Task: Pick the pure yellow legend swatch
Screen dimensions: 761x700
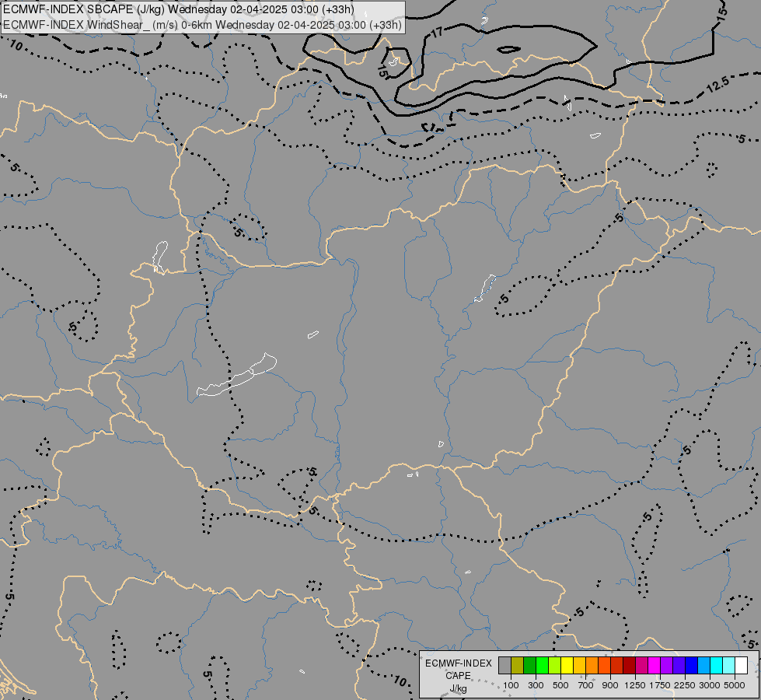Action: tap(567, 666)
